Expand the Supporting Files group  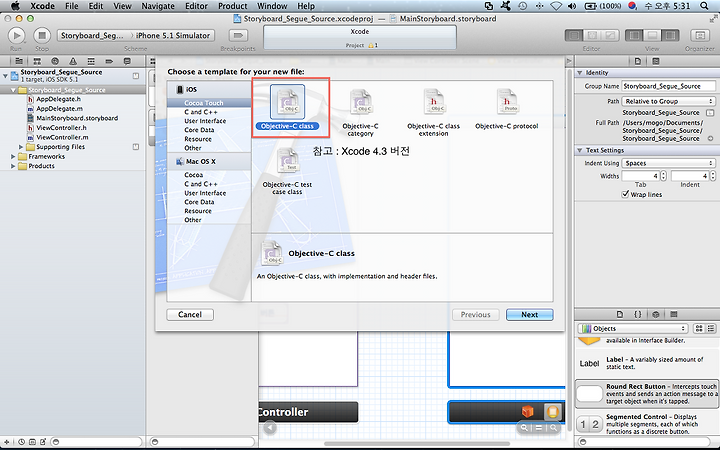point(21,147)
